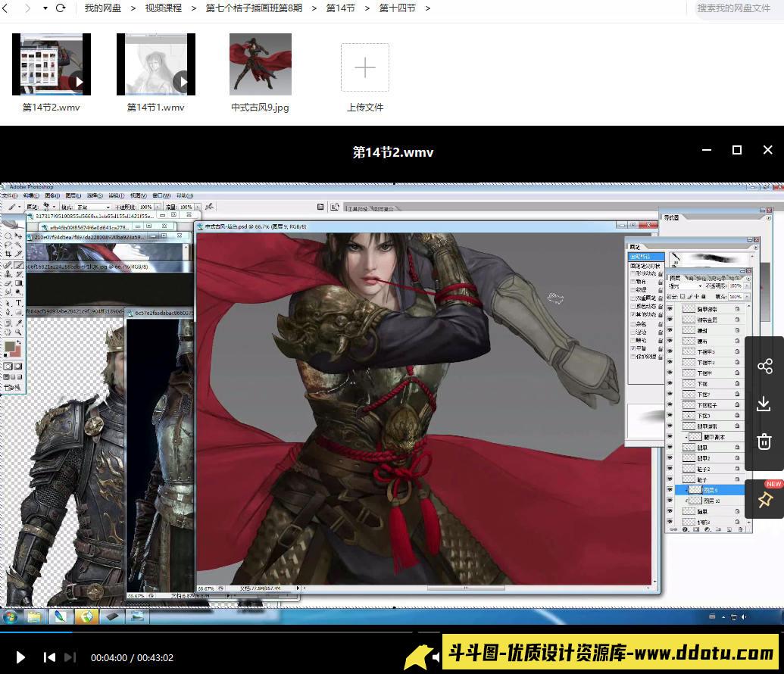
Task: Select the Move tool in Photoshop toolbox
Action: [x=18, y=236]
